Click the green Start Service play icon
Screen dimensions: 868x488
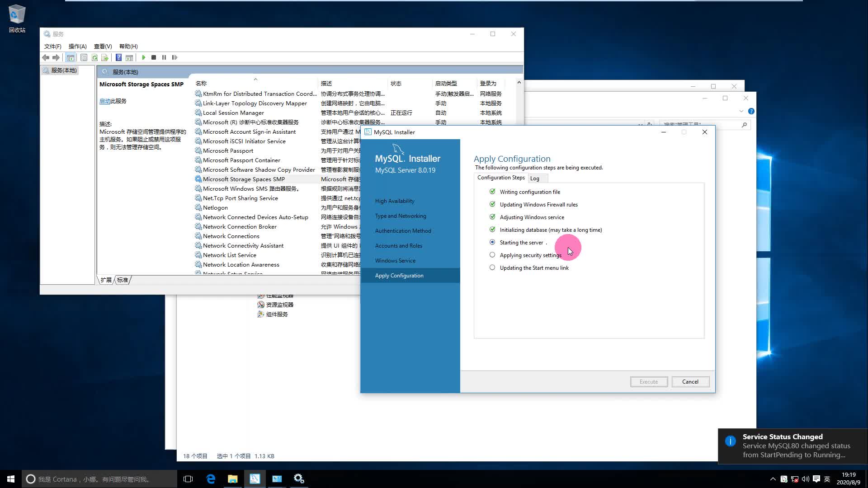144,57
